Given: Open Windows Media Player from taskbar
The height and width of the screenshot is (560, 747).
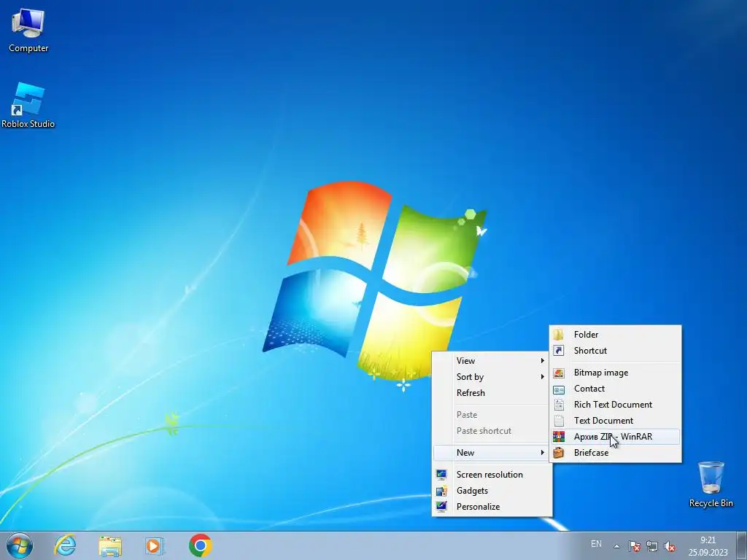Looking at the screenshot, I should tap(154, 545).
